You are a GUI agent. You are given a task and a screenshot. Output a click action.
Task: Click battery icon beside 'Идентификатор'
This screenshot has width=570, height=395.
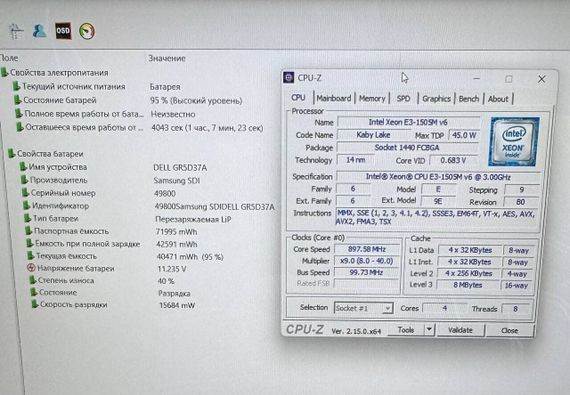[x=27, y=205]
